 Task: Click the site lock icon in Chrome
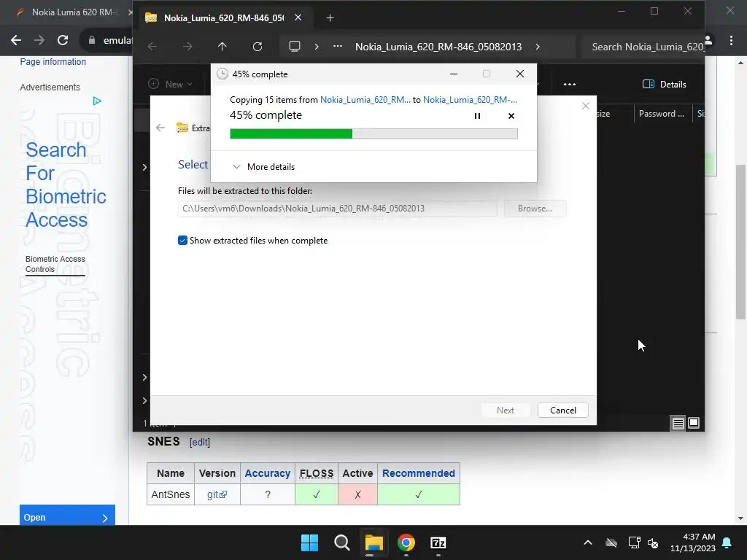92,41
